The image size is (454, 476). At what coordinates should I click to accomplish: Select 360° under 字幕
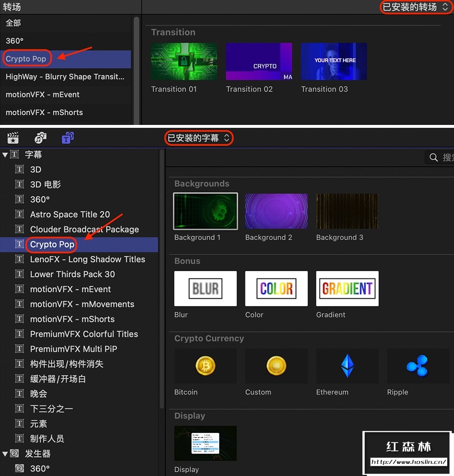click(x=79, y=199)
